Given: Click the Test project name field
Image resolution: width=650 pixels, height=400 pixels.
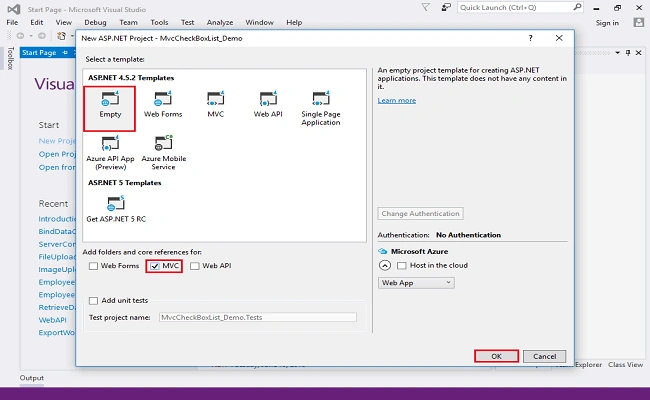Looking at the screenshot, I should click(257, 317).
